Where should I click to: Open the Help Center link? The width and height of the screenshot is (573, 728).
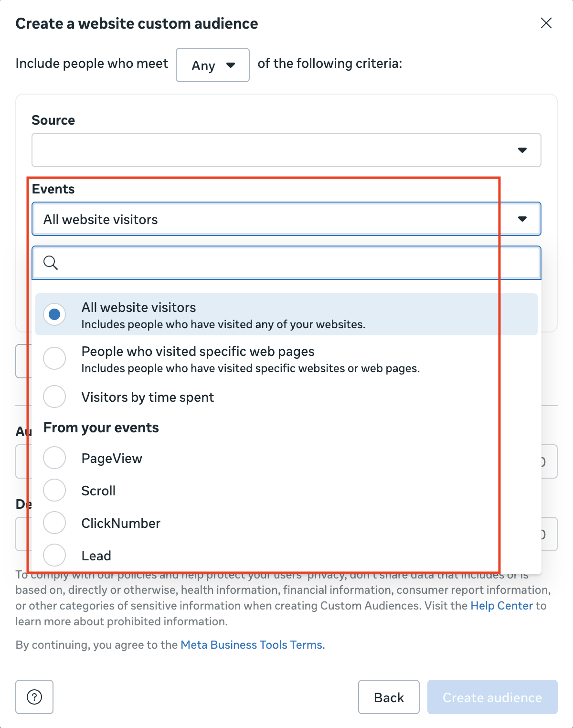pyautogui.click(x=501, y=606)
